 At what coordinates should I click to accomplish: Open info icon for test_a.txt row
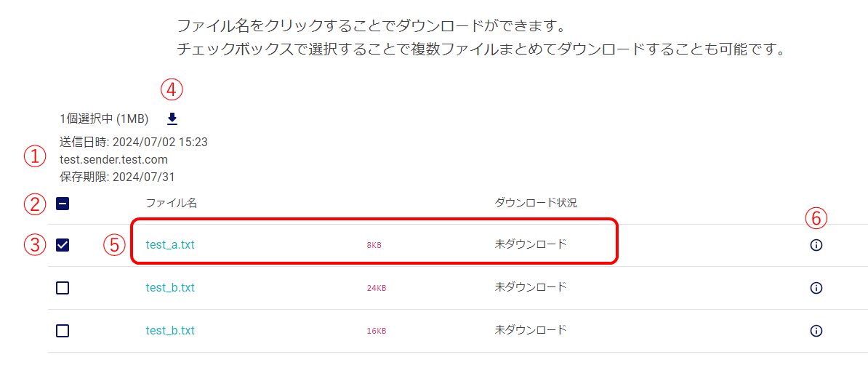[816, 246]
